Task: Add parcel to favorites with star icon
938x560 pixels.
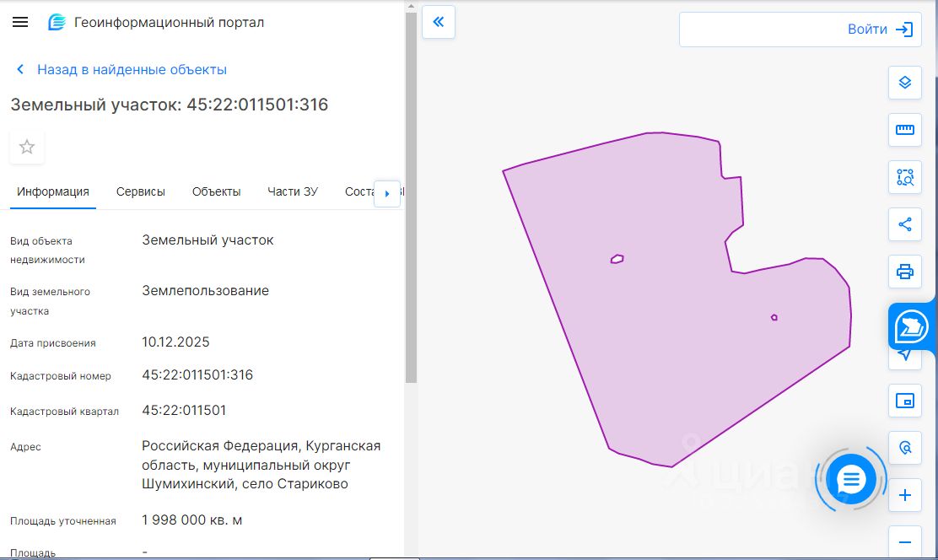Action: [27, 148]
